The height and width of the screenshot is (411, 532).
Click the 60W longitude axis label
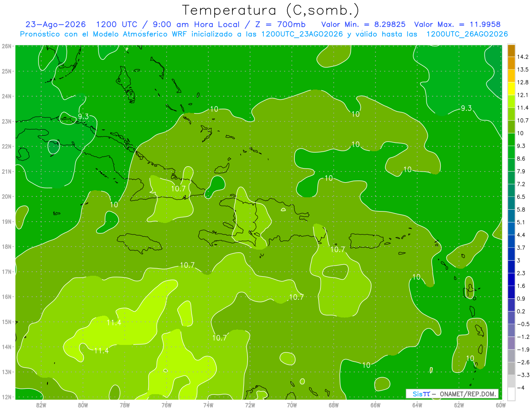coord(501,405)
